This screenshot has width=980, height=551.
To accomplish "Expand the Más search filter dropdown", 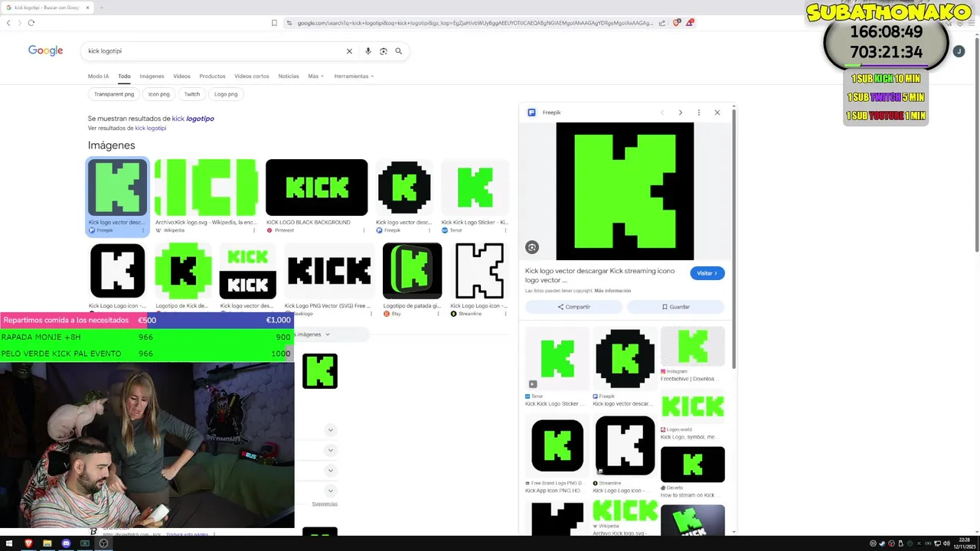I will pyautogui.click(x=316, y=76).
